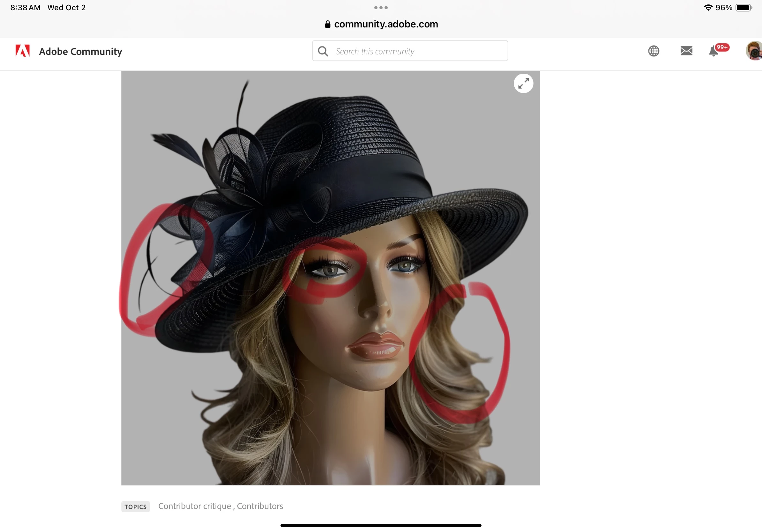Tap the community.adobe.com address bar
Screen dimensions: 762x532
tap(386, 24)
